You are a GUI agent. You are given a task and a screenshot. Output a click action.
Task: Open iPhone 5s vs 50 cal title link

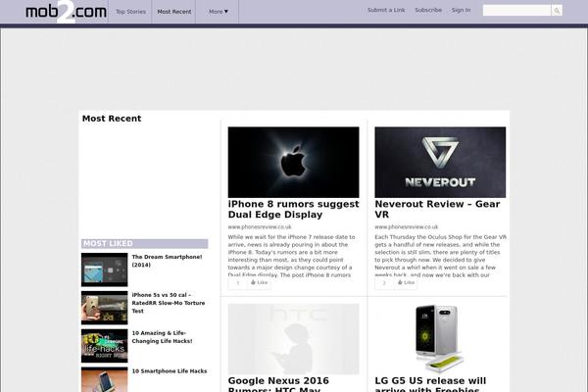[x=168, y=303]
